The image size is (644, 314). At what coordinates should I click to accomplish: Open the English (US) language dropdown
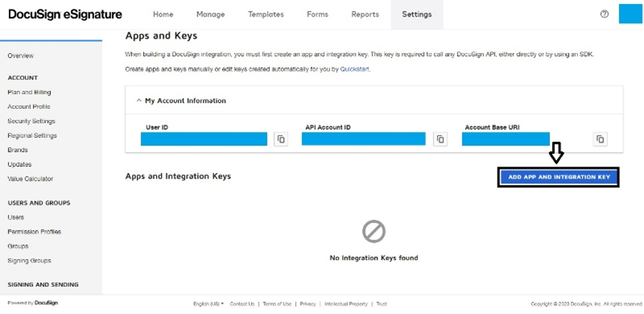(x=208, y=304)
